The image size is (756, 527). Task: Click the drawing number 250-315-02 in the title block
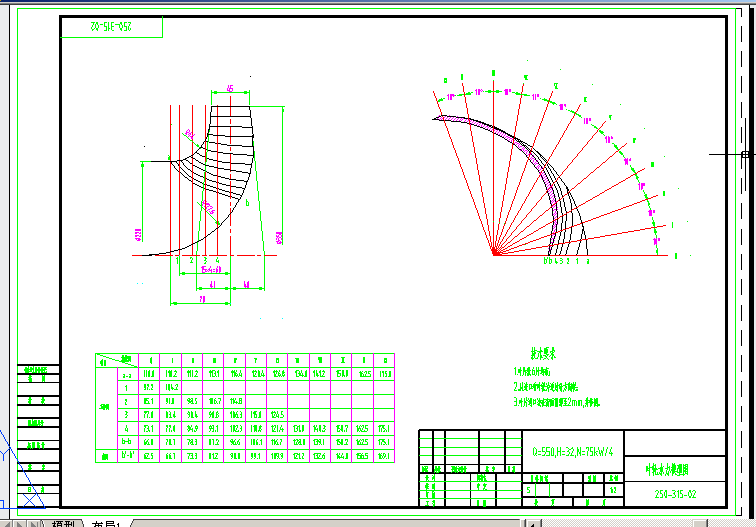[675, 494]
